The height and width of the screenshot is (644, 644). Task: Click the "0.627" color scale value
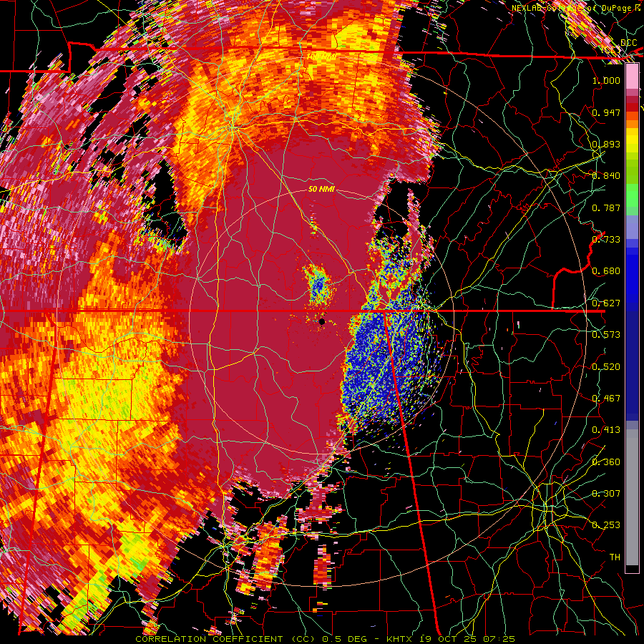pyautogui.click(x=606, y=303)
